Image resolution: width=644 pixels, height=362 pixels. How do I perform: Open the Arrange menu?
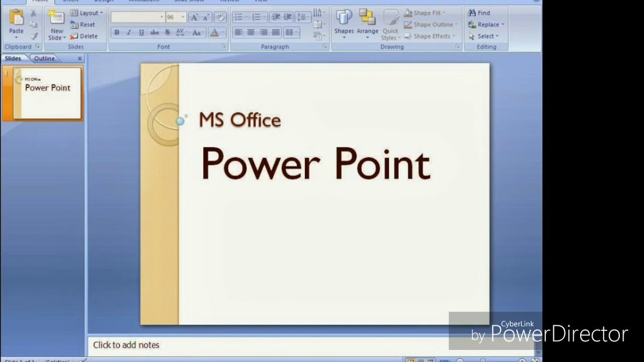(368, 25)
